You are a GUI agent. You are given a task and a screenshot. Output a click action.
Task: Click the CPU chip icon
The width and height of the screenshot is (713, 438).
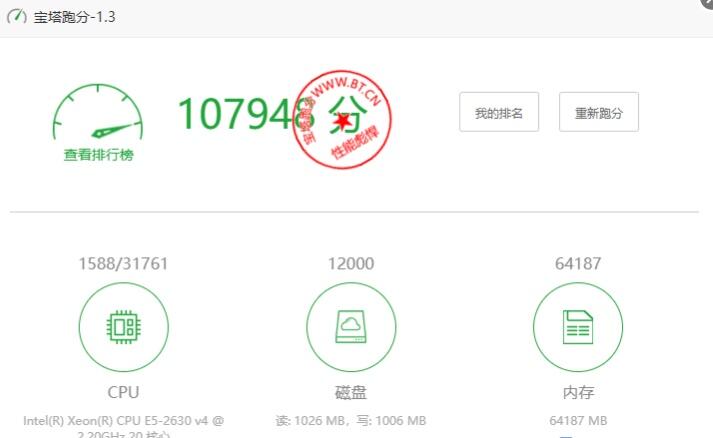[124, 327]
